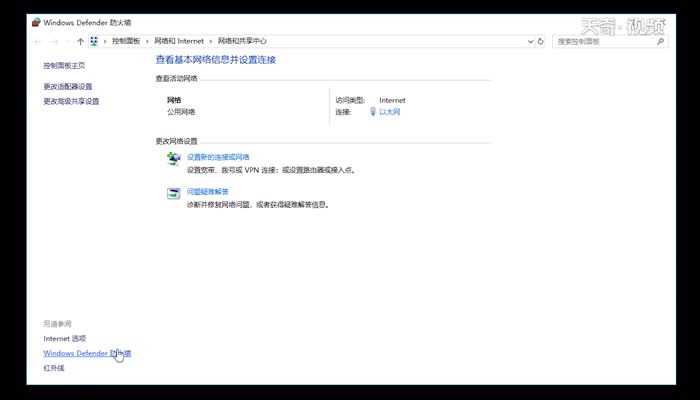The width and height of the screenshot is (700, 400).
Task: Open 更改适配器设置 link
Action: pyautogui.click(x=67, y=86)
